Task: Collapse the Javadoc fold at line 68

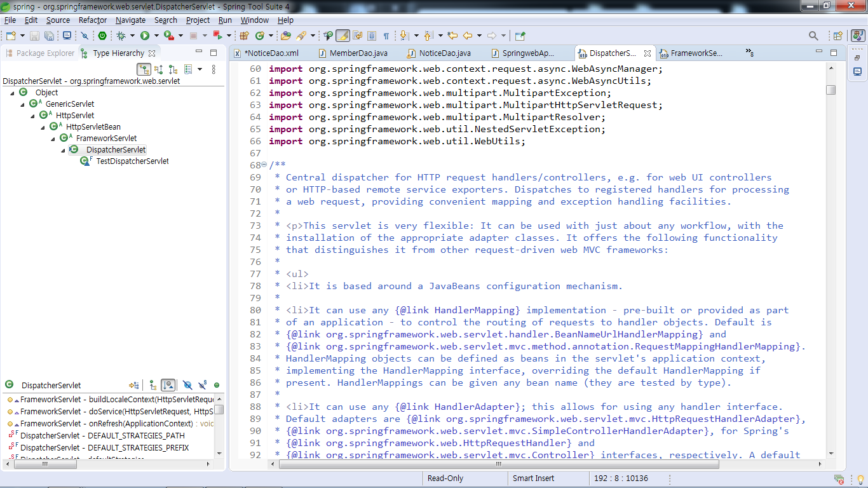Action: (264, 165)
